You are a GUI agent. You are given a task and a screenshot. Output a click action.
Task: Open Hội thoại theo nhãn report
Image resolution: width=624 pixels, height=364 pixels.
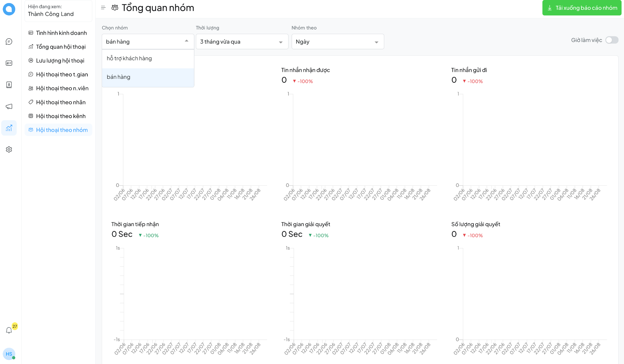[x=61, y=102]
